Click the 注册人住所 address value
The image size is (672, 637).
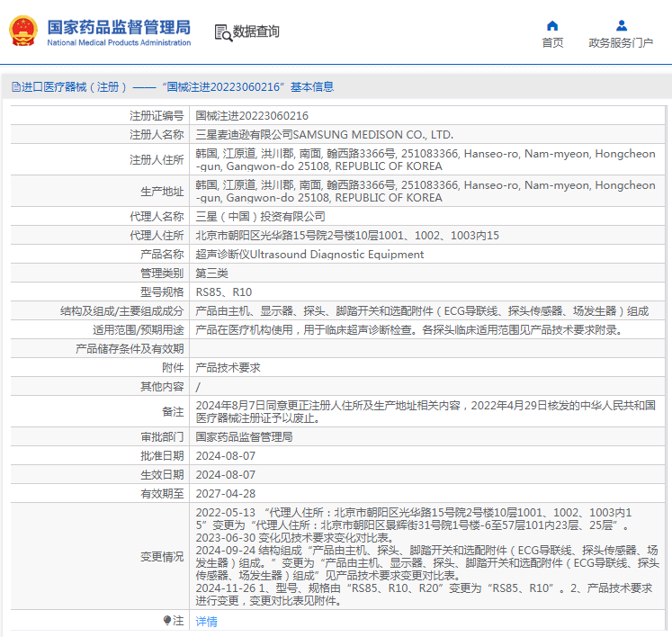pos(426,160)
